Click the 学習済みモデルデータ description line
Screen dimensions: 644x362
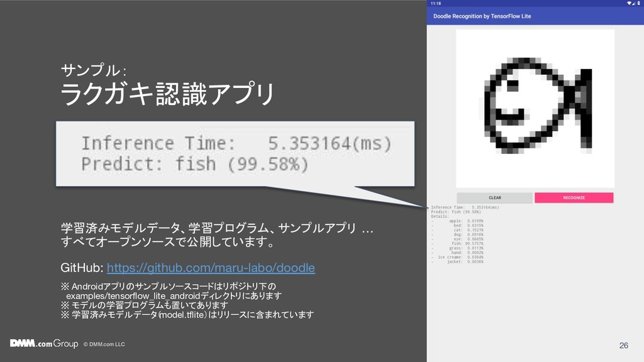pos(217,228)
